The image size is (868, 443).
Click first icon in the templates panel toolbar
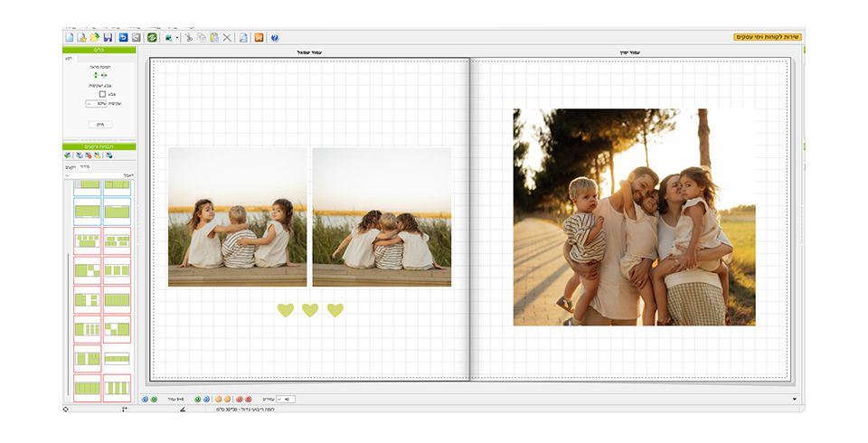(x=68, y=156)
